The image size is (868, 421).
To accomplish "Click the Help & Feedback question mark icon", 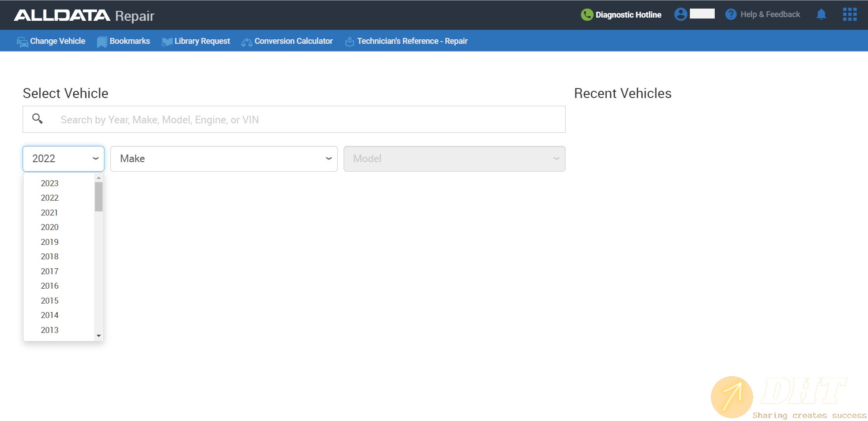I will [x=731, y=14].
